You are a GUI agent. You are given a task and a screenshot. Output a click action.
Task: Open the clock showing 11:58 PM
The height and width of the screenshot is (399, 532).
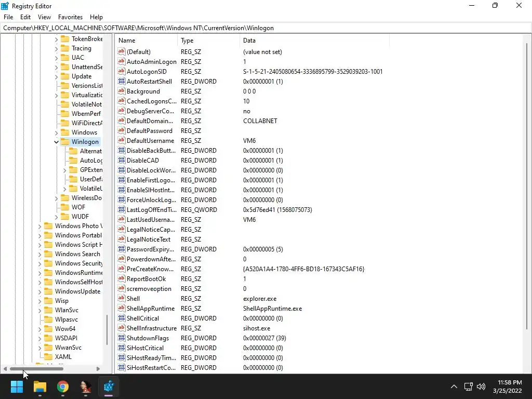click(510, 382)
